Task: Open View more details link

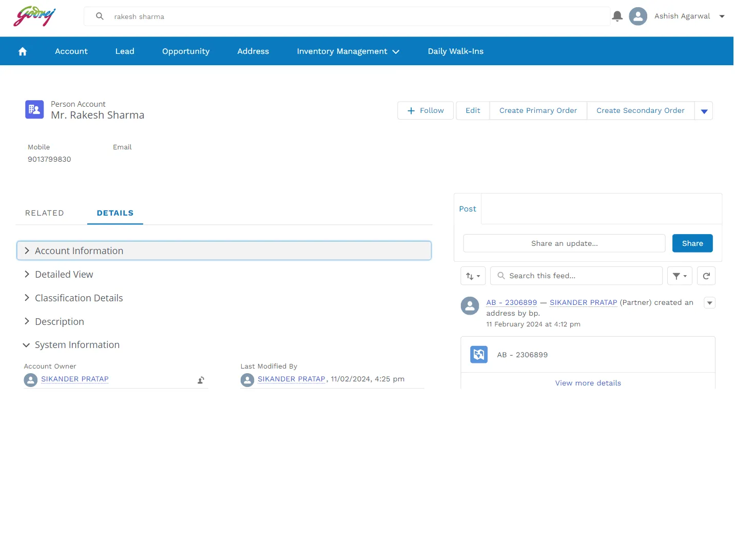Action: (x=588, y=383)
